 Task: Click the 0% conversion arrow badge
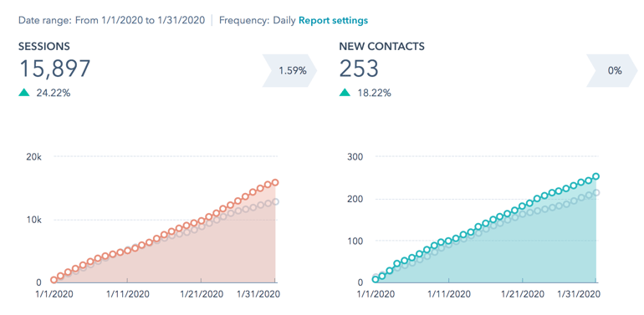point(612,70)
